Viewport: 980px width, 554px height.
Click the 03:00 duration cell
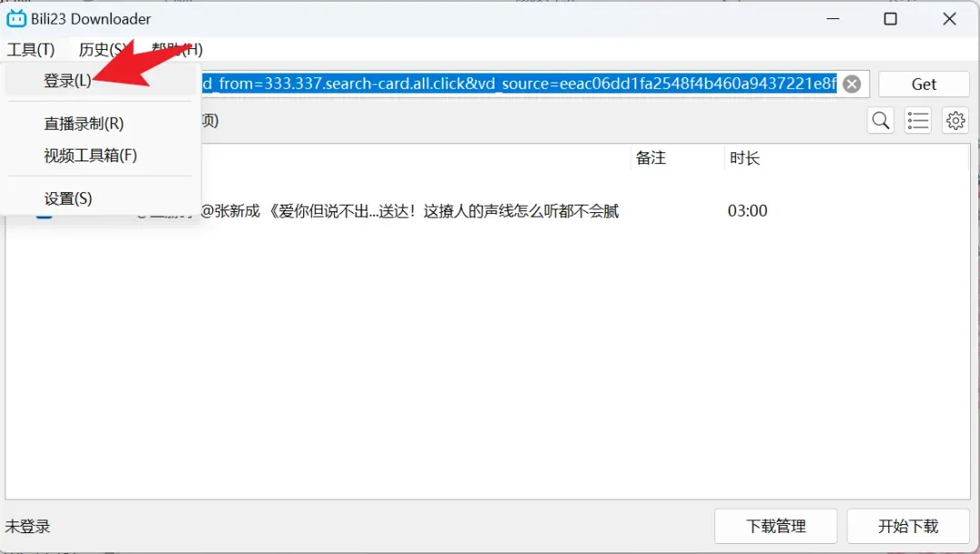click(748, 211)
